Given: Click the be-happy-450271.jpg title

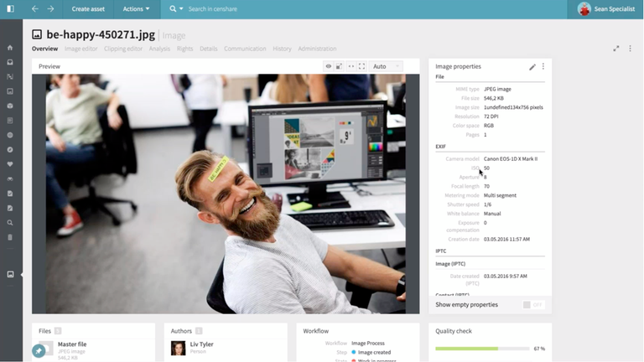Looking at the screenshot, I should [101, 34].
